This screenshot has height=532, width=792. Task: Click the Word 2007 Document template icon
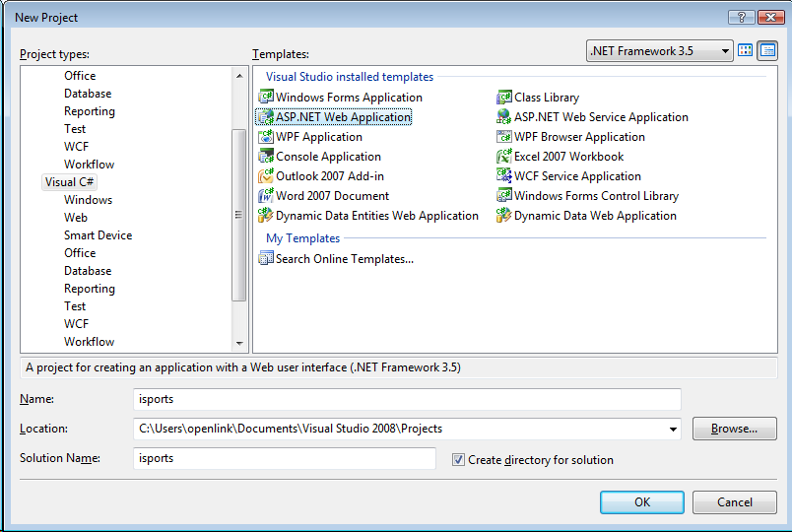point(266,195)
